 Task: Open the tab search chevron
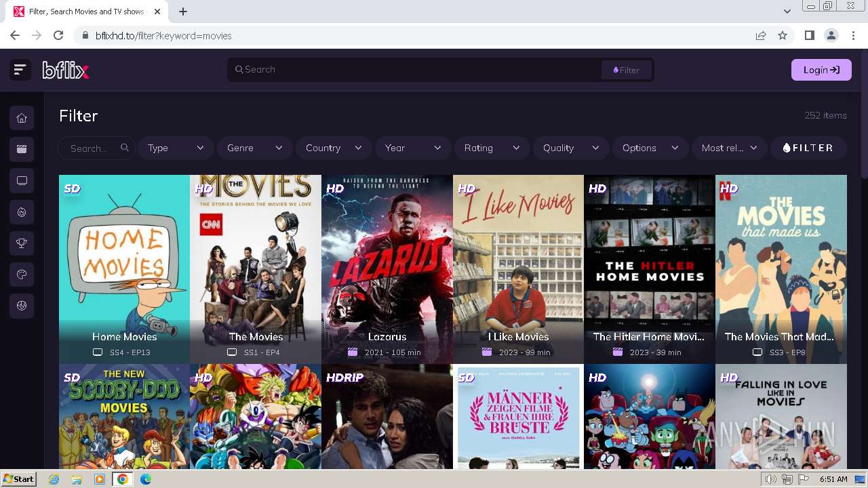(x=787, y=11)
